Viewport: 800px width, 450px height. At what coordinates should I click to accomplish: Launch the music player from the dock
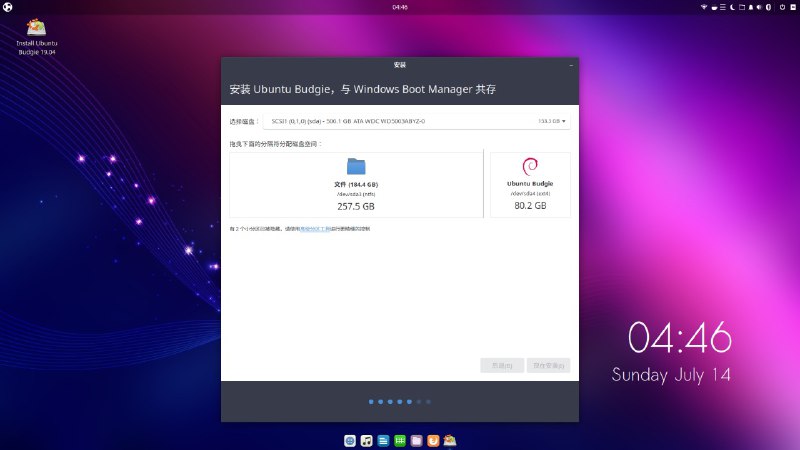coord(366,441)
